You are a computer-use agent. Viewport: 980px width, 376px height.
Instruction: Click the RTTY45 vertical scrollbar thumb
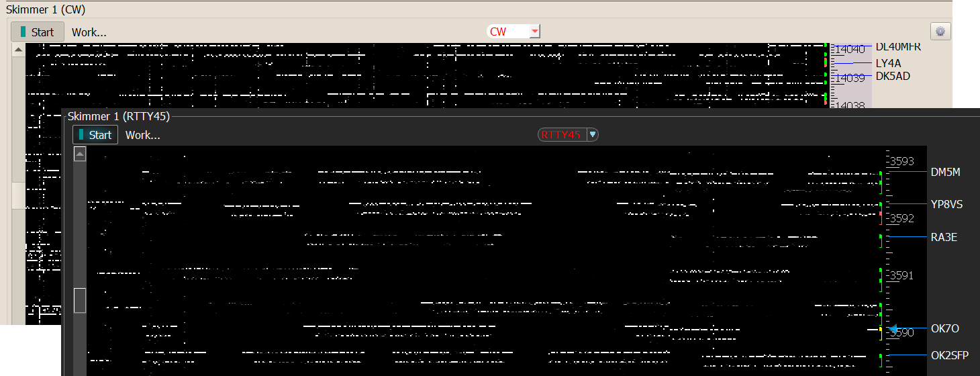80,300
